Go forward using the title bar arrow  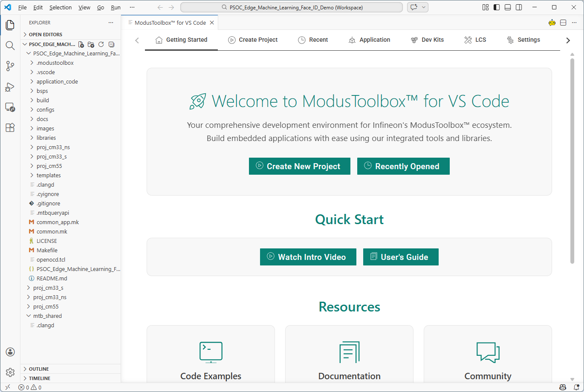pos(171,7)
